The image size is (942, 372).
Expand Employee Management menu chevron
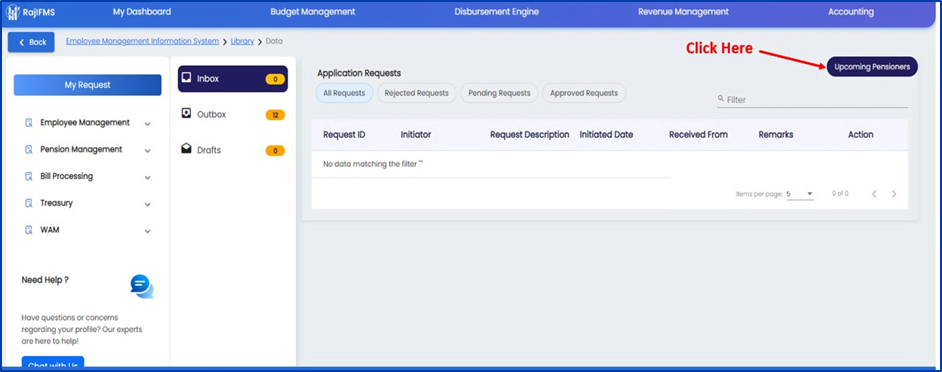[x=148, y=124]
